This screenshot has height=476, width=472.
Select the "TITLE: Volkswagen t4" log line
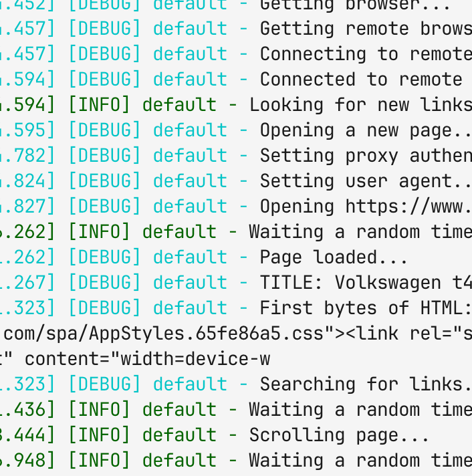366,283
